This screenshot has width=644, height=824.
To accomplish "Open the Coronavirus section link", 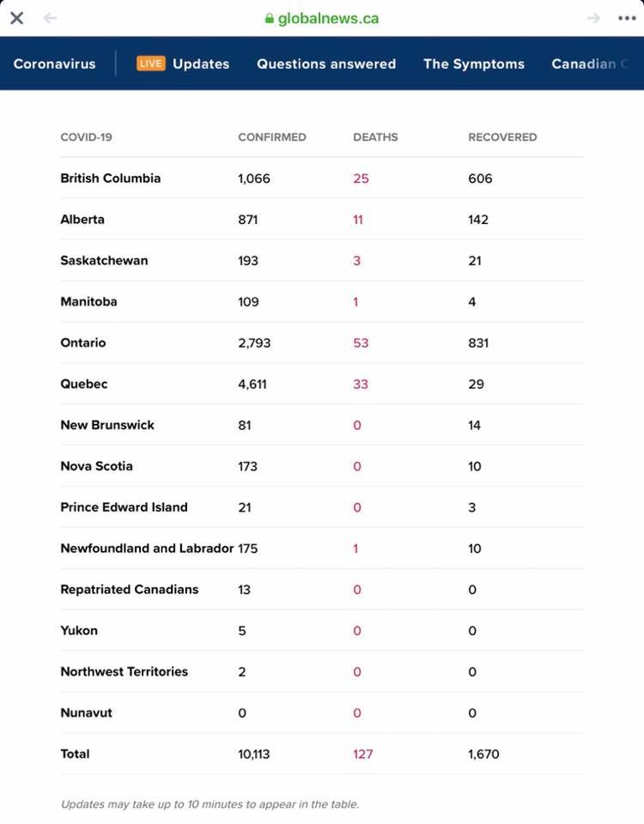I will 54,64.
